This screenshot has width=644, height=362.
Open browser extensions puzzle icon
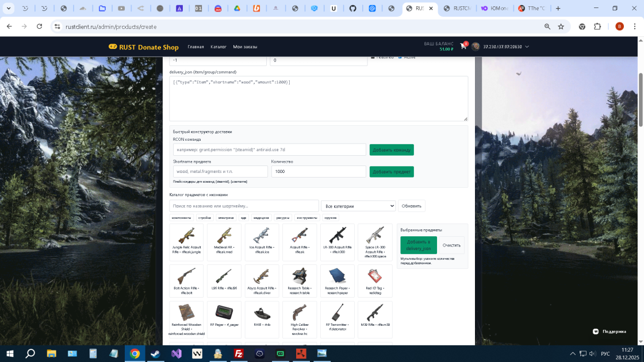coord(597,26)
